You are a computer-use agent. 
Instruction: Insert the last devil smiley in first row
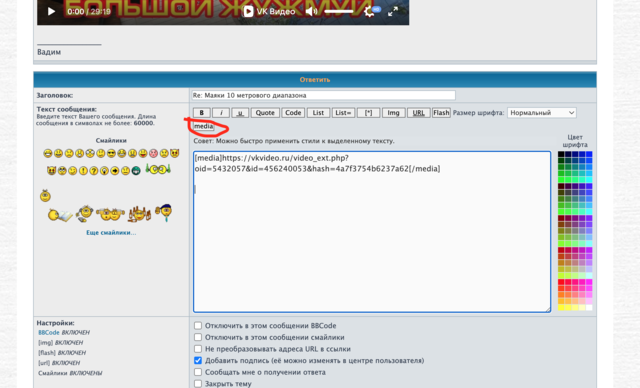[x=175, y=153]
